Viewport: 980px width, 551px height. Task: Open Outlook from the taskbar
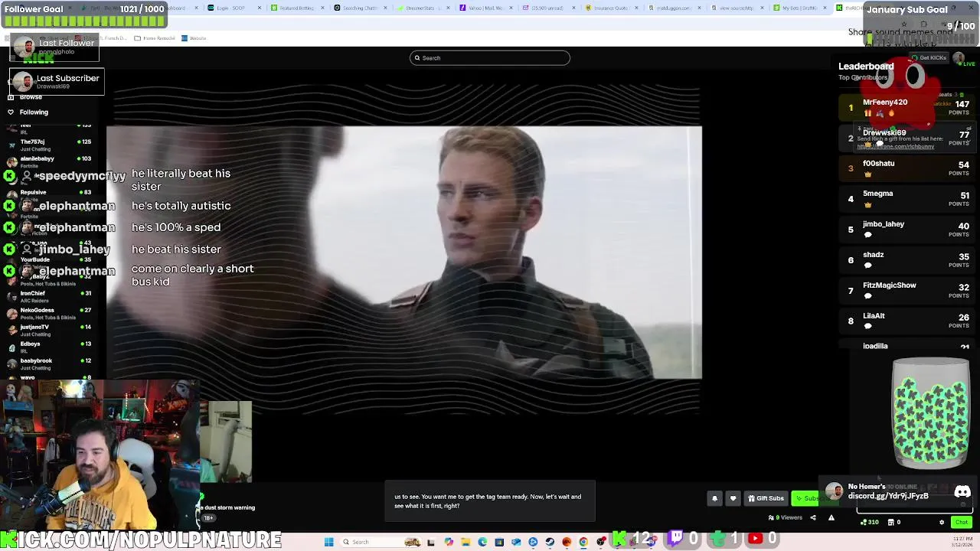[516, 542]
